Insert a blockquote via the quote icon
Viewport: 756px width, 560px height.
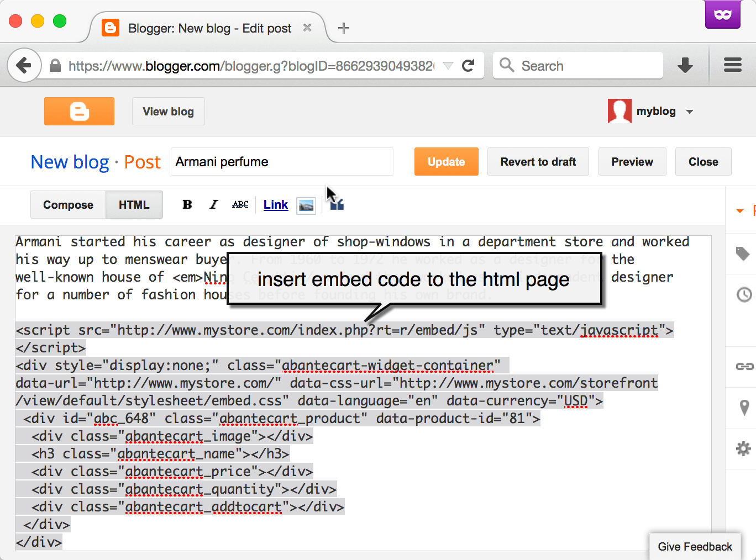(x=337, y=205)
